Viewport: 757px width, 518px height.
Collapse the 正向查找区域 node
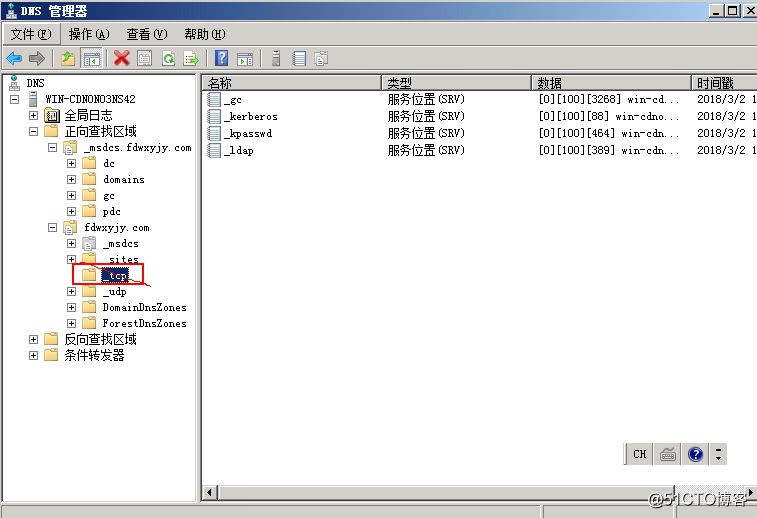33,131
